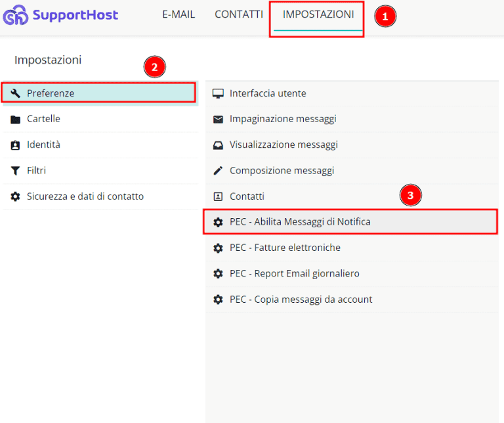The width and height of the screenshot is (504, 423).
Task: Go to Contatti preferences section
Action: point(247,196)
